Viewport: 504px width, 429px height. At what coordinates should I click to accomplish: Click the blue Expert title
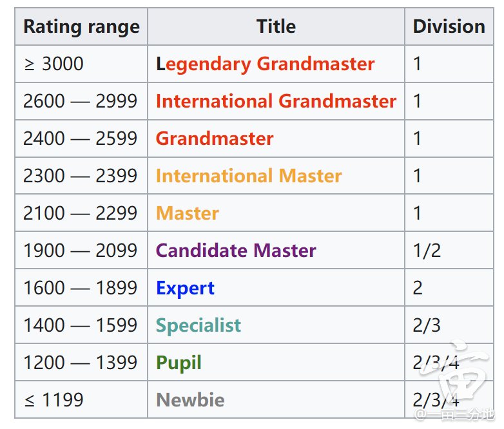click(x=185, y=288)
